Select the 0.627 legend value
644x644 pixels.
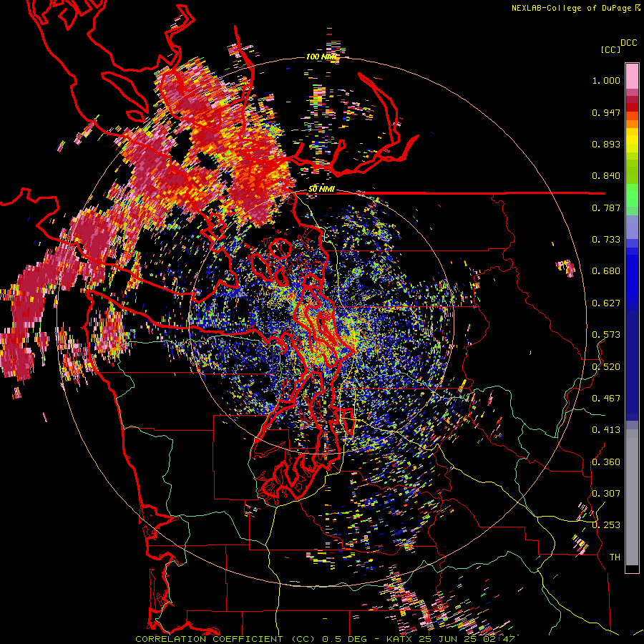tap(606, 303)
